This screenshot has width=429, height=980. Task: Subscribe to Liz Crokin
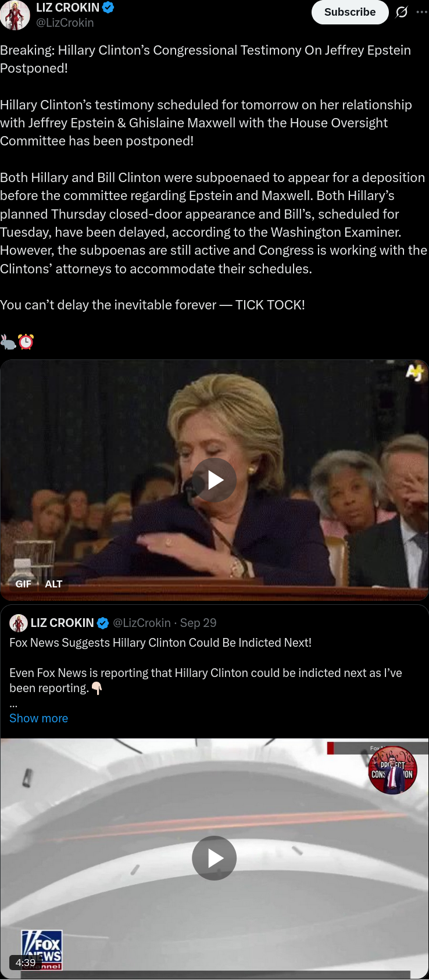click(350, 12)
